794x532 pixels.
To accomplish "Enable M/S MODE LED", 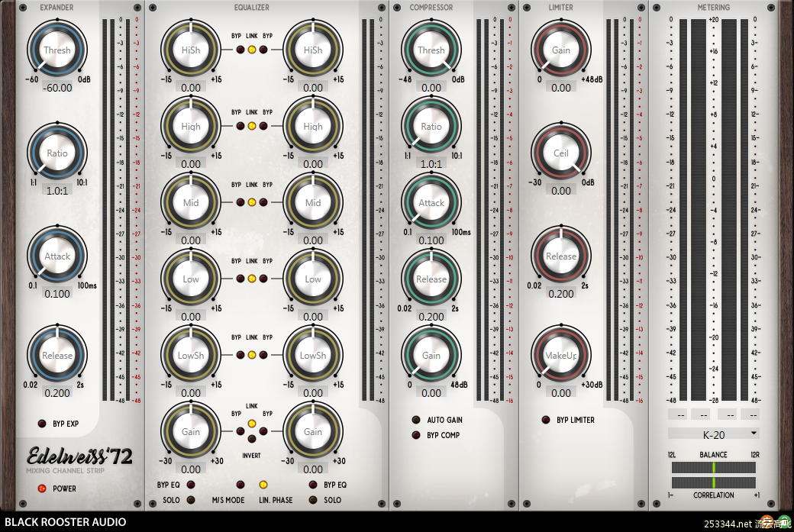I will point(240,485).
